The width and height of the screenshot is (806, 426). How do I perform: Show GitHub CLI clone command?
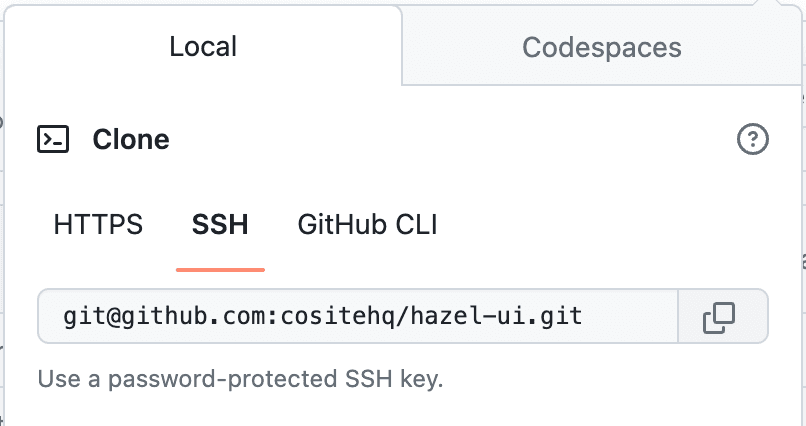(x=367, y=225)
